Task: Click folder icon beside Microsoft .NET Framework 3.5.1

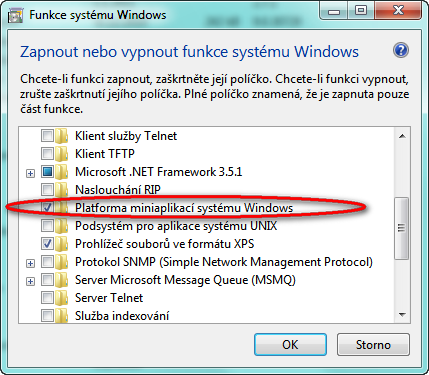Action: click(x=62, y=172)
